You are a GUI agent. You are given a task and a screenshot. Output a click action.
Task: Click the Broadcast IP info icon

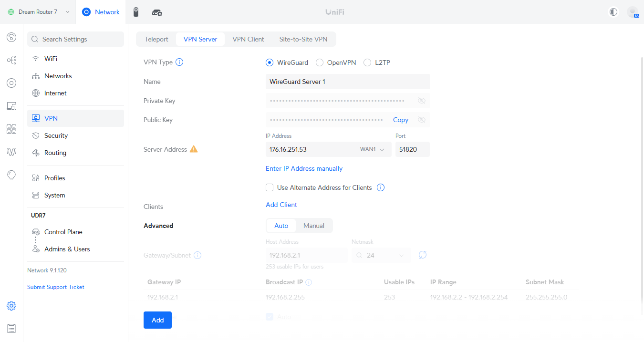(x=309, y=282)
